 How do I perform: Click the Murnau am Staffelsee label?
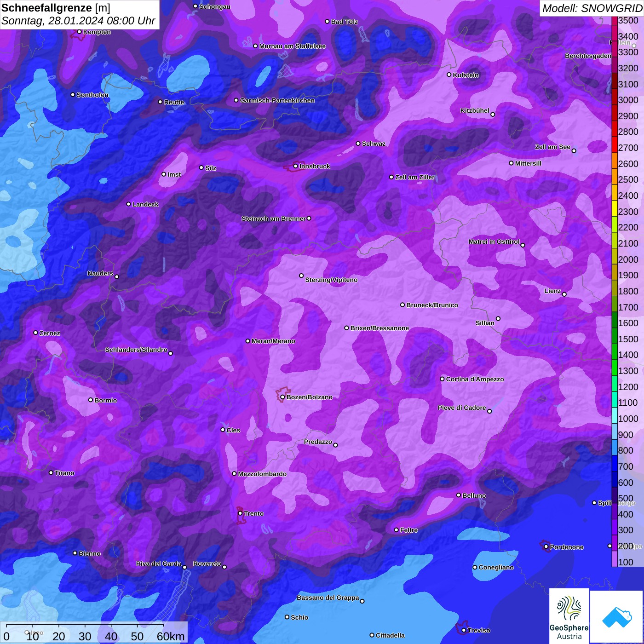pyautogui.click(x=292, y=46)
